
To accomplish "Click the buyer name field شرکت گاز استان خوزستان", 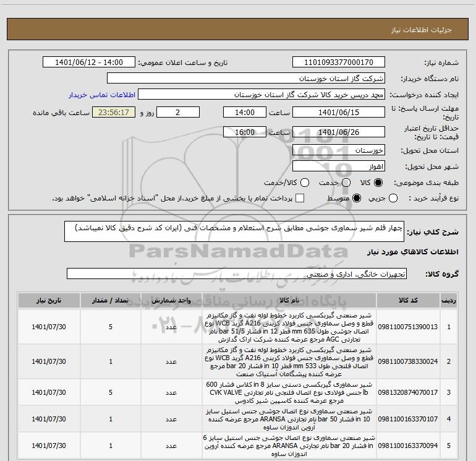I will point(246,79).
